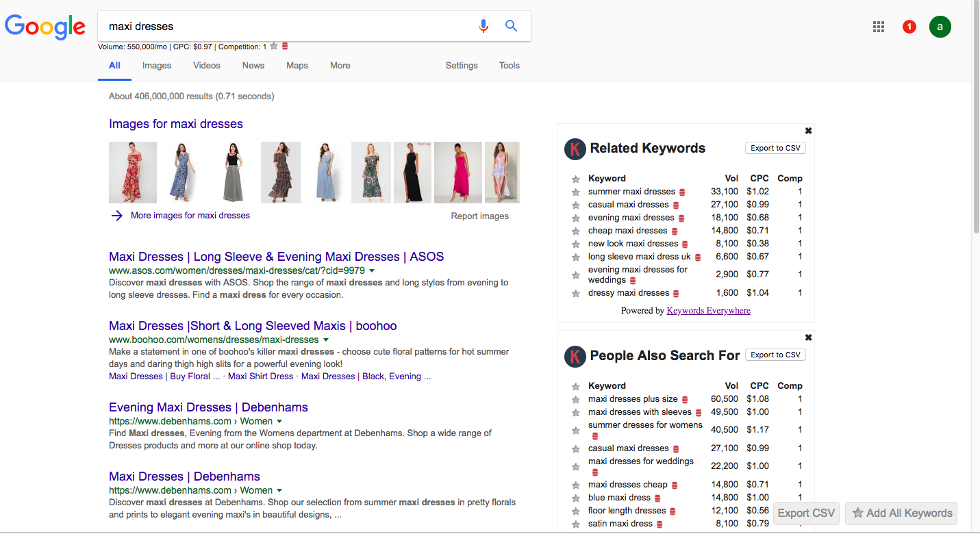Star the evening maxi dresses for weddings keyword
This screenshot has width=980, height=534.
coord(576,275)
